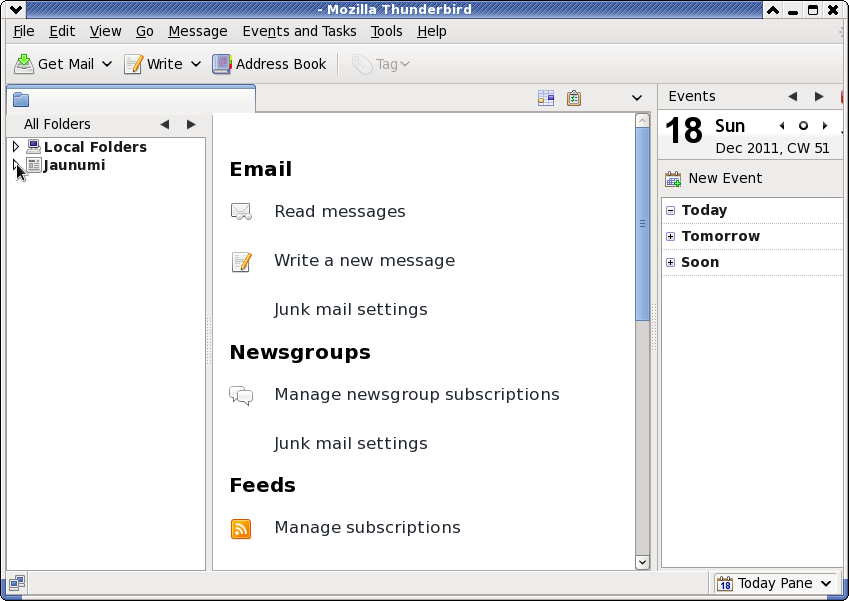Open Junk mail settings under Email
The height and width of the screenshot is (601, 849).
(351, 309)
